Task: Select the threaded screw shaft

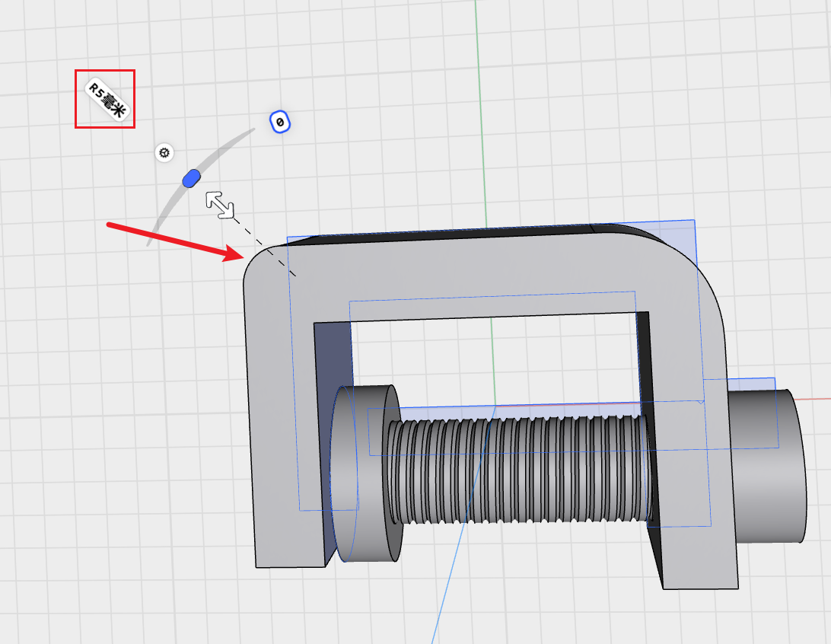Action: pyautogui.click(x=517, y=469)
